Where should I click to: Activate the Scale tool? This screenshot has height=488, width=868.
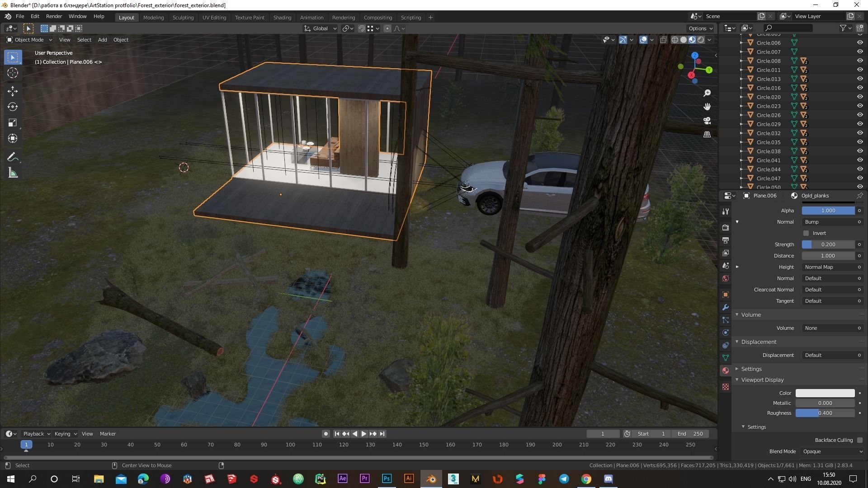point(13,123)
